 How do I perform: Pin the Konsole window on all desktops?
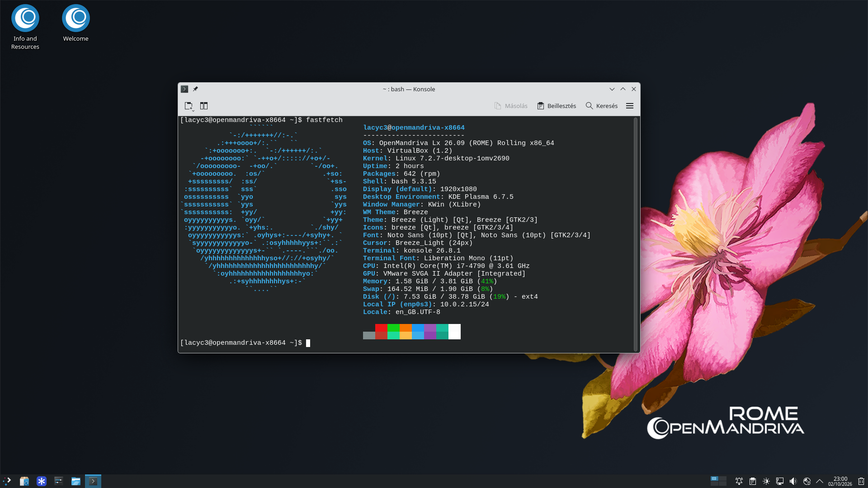click(x=195, y=89)
